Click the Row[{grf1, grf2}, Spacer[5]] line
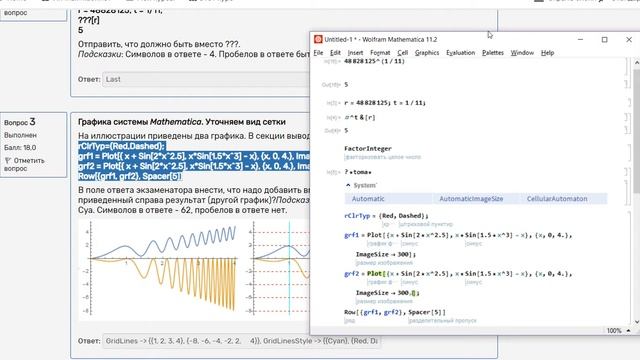This screenshot has height=360, width=640. coord(395,312)
